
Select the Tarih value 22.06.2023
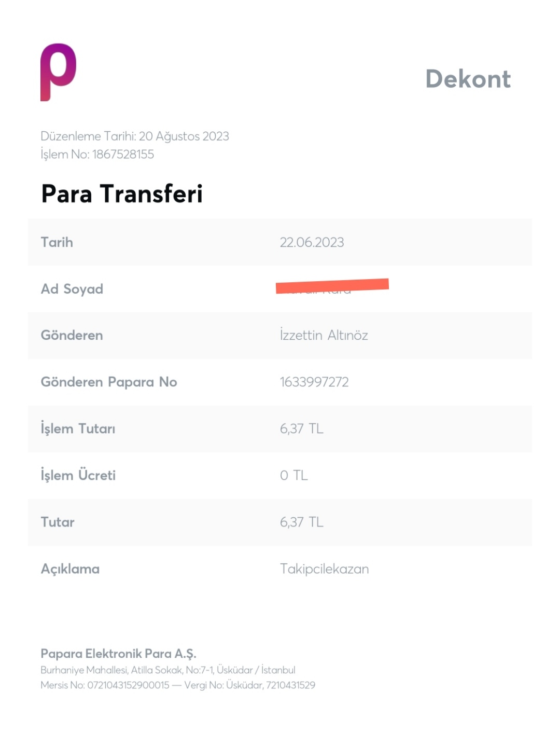(312, 242)
